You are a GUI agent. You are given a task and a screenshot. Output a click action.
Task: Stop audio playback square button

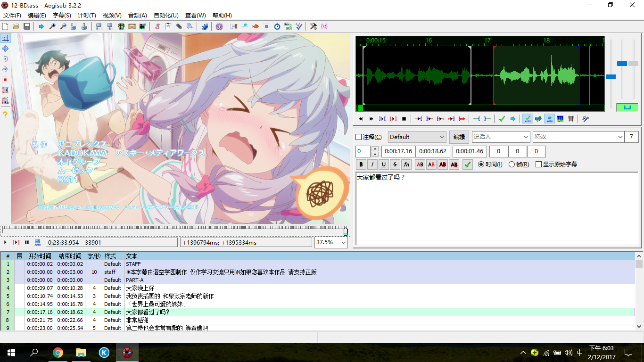[x=404, y=119]
